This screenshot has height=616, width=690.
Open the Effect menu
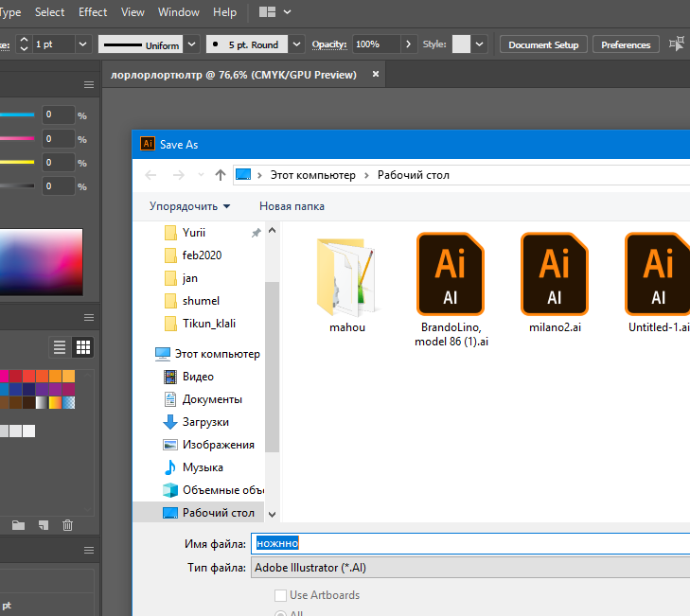coord(93,12)
